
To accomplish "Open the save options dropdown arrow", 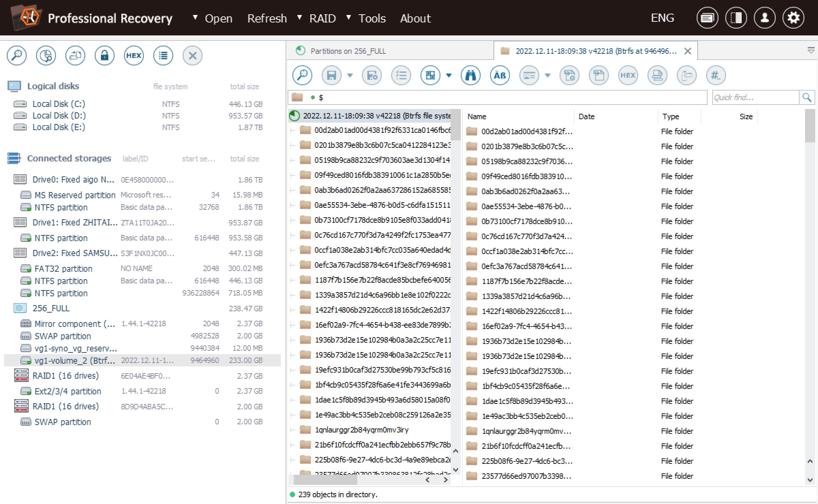I will pyautogui.click(x=350, y=76).
